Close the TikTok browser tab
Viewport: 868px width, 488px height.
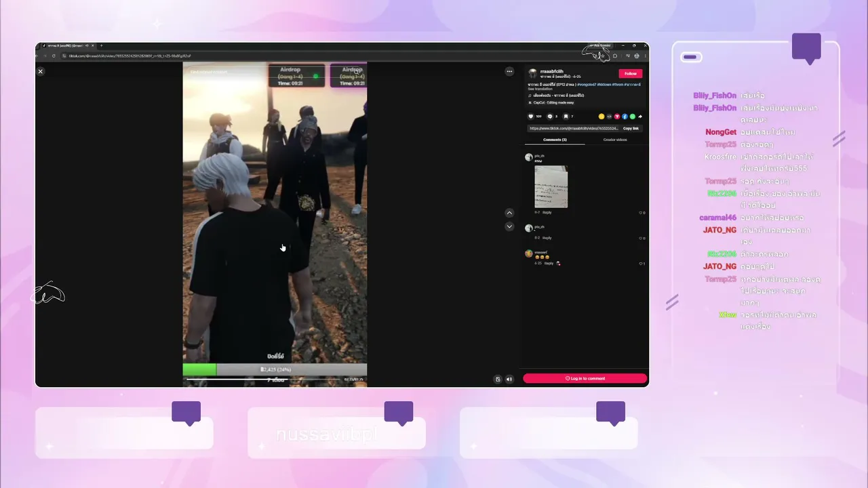[93, 46]
